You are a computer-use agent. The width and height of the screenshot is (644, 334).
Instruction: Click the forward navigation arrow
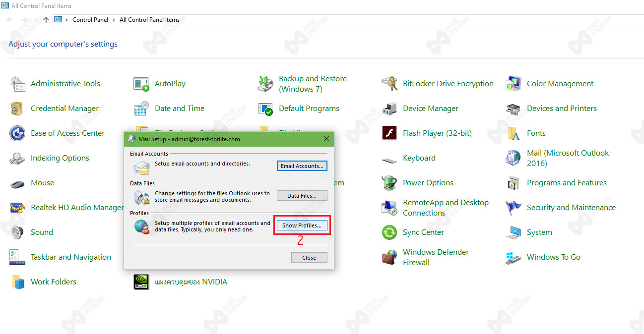pyautogui.click(x=24, y=20)
